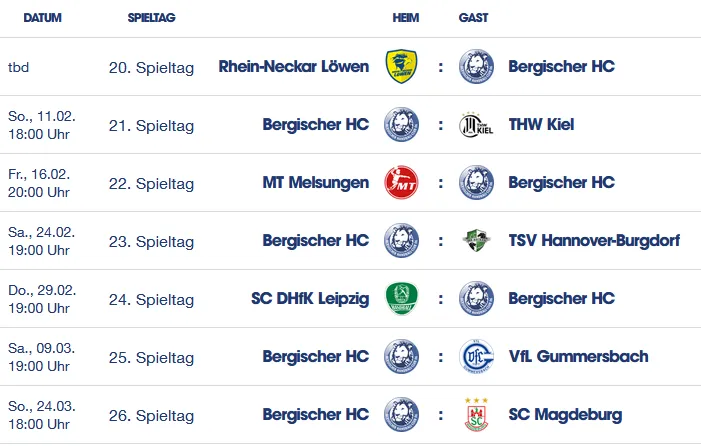Click the DATUM column header
The height and width of the screenshot is (446, 701).
click(41, 18)
